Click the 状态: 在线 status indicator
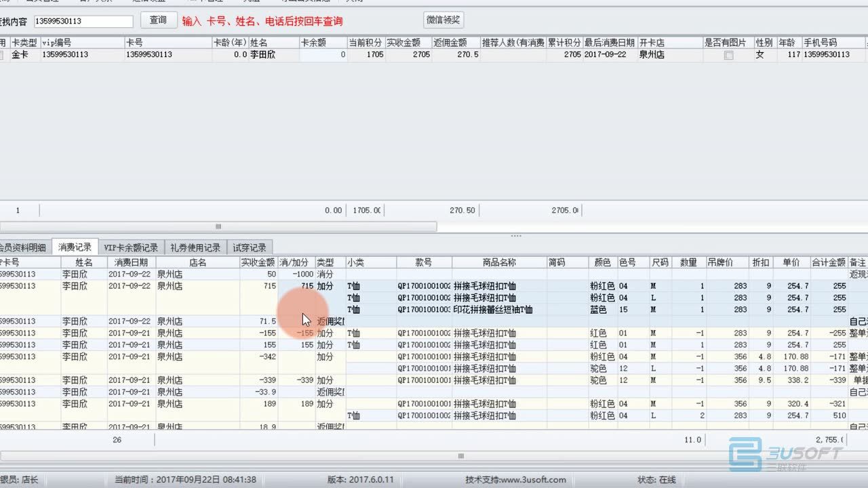Viewport: 868px width, 488px height. click(x=656, y=480)
